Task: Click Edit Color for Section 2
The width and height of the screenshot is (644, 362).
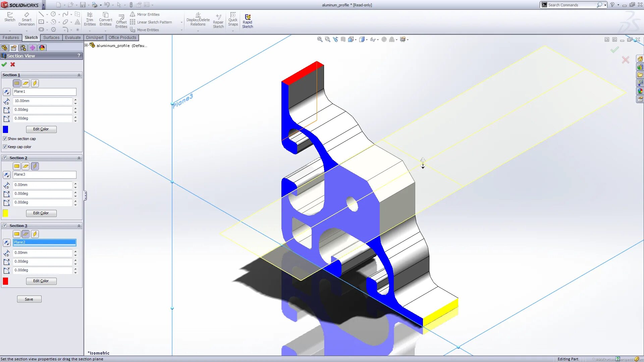Action: pyautogui.click(x=41, y=213)
